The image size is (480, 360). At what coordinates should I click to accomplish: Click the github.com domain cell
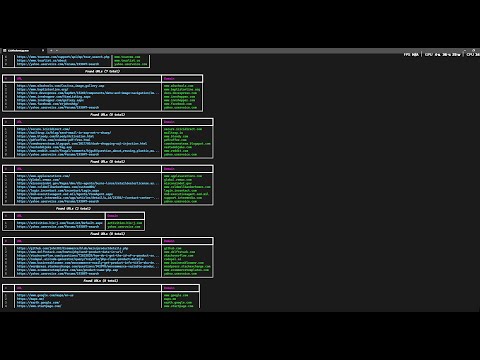(172, 248)
